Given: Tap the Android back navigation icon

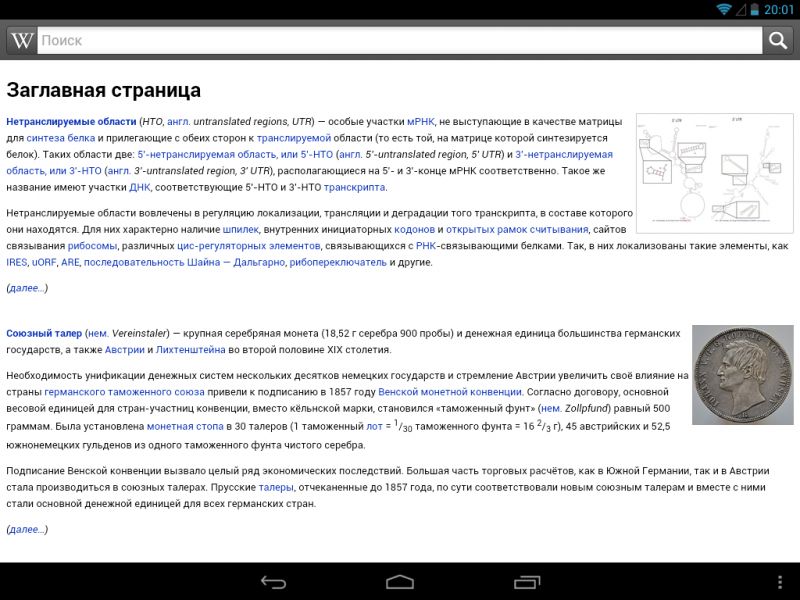Looking at the screenshot, I should click(x=273, y=581).
